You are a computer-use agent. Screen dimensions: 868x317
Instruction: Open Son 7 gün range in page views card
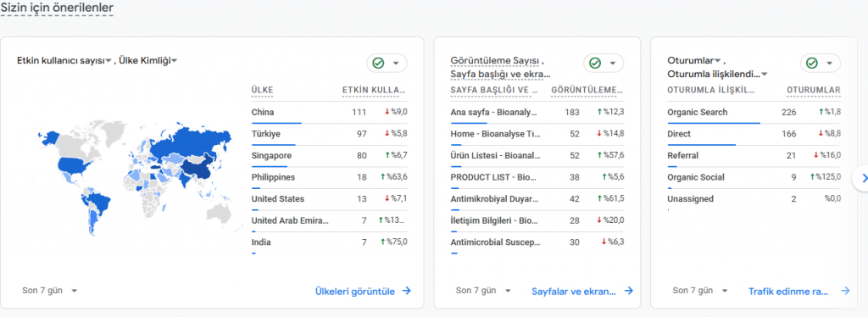(x=483, y=291)
